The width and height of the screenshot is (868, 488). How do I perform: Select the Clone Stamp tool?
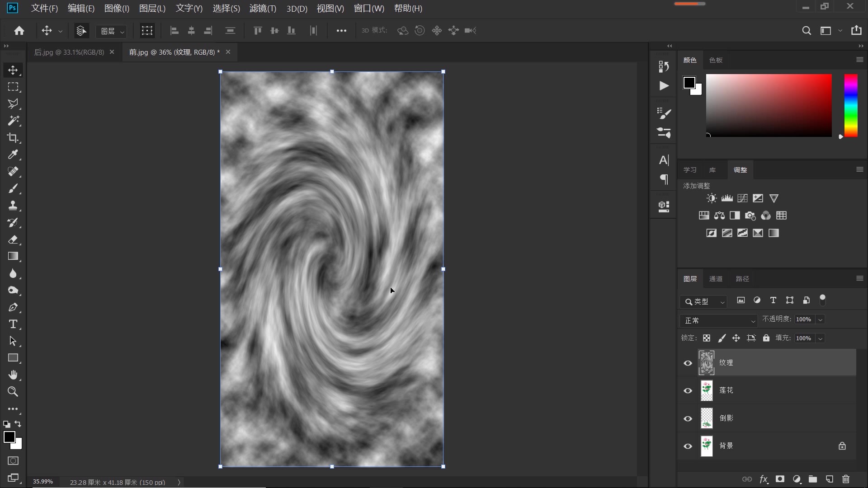point(13,206)
